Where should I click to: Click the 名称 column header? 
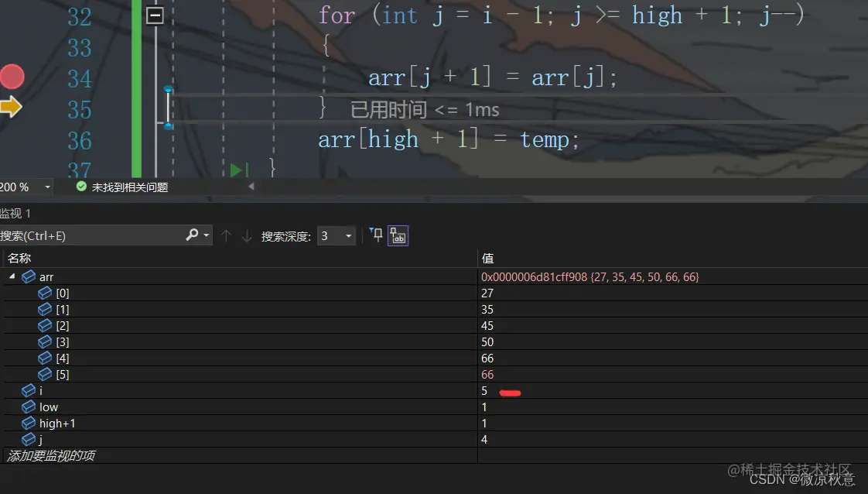point(19,258)
